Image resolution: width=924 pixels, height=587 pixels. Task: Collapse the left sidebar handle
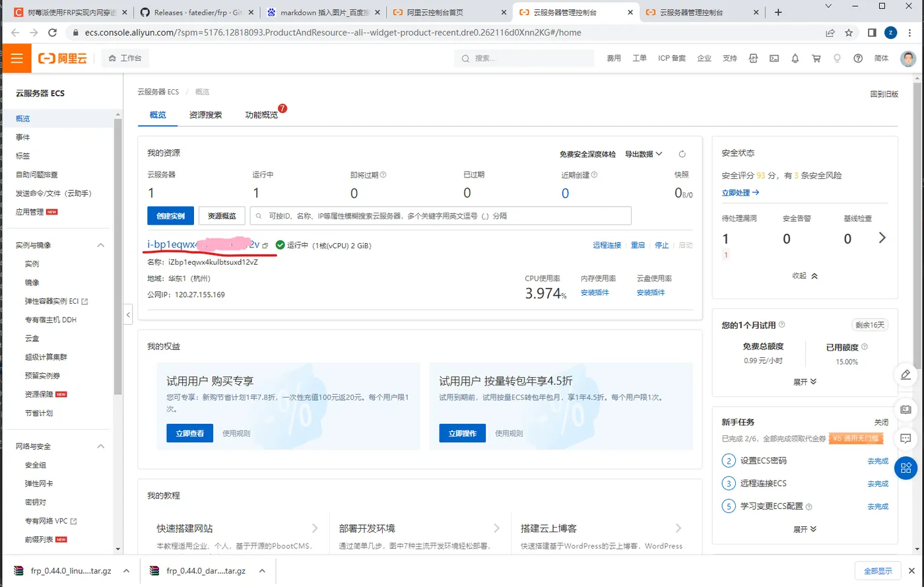(x=128, y=314)
